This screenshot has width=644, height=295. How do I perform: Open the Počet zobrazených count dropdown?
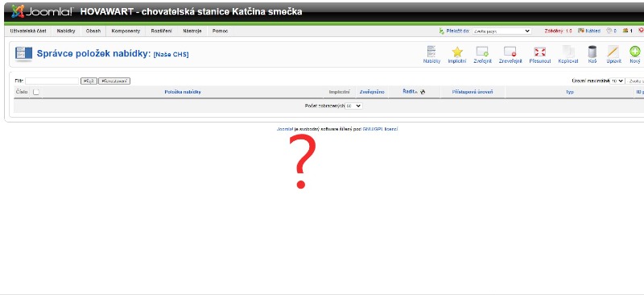point(353,106)
